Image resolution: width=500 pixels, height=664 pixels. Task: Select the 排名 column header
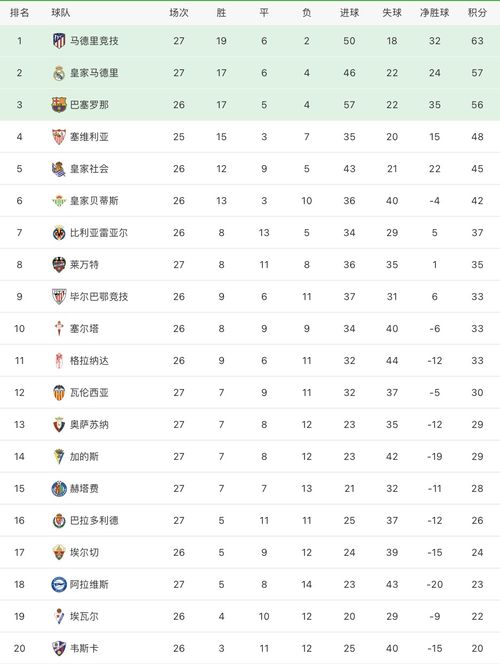(19, 13)
